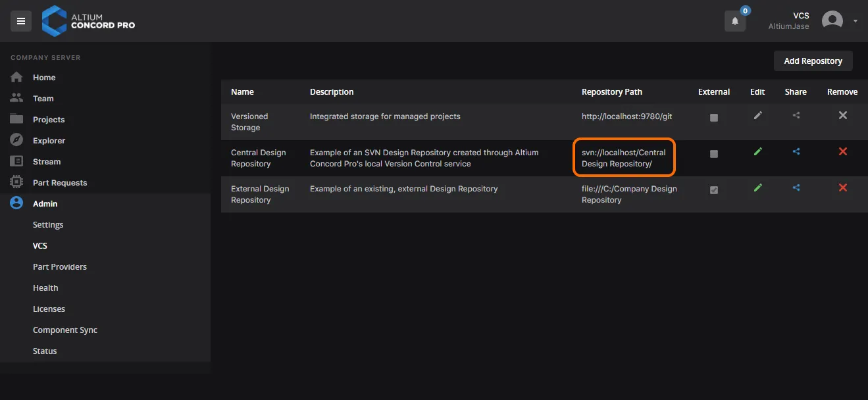This screenshot has width=868, height=400.
Task: Click the file:///C:/Company Design Repository path
Action: tap(629, 194)
